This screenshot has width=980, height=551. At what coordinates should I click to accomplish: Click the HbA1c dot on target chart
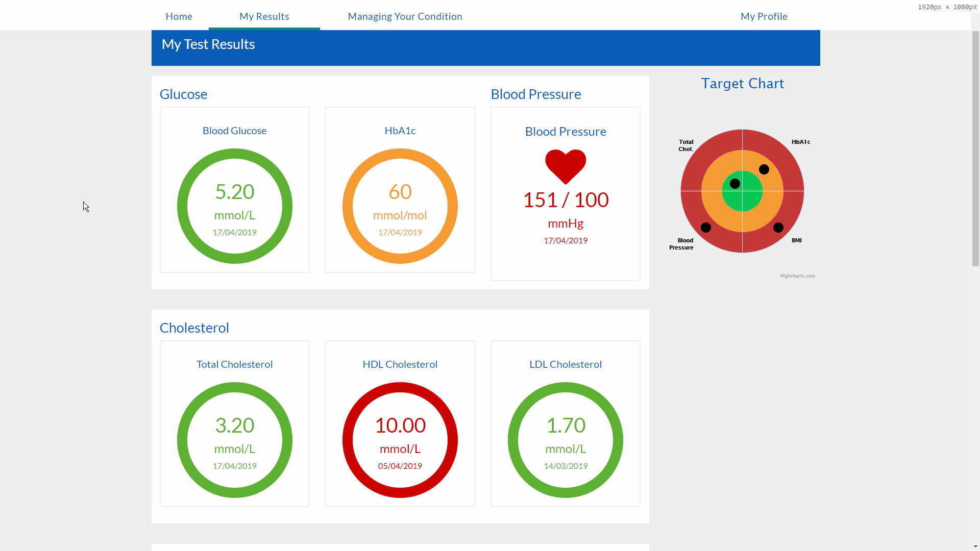click(764, 169)
